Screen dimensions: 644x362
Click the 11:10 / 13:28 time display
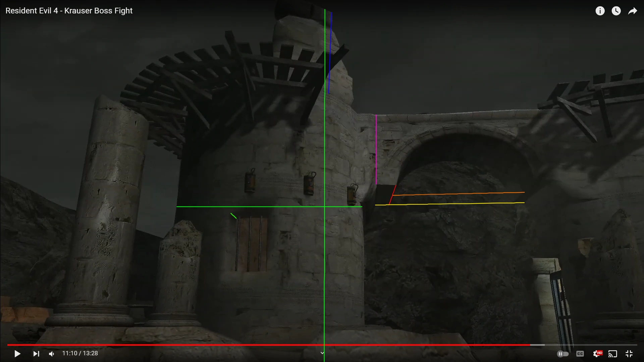click(80, 353)
